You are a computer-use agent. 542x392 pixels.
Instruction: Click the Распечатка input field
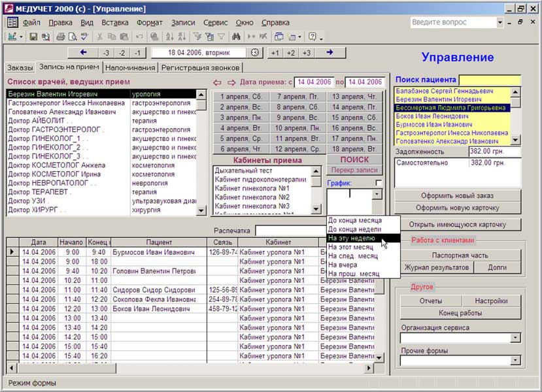[x=291, y=231]
